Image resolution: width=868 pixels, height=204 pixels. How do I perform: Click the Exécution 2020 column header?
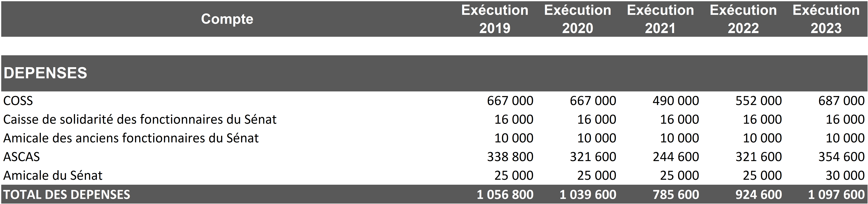pyautogui.click(x=577, y=19)
